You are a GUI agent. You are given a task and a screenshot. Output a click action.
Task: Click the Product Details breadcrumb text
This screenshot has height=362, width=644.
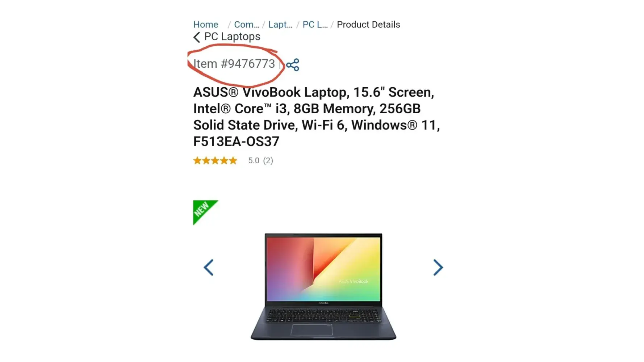368,24
